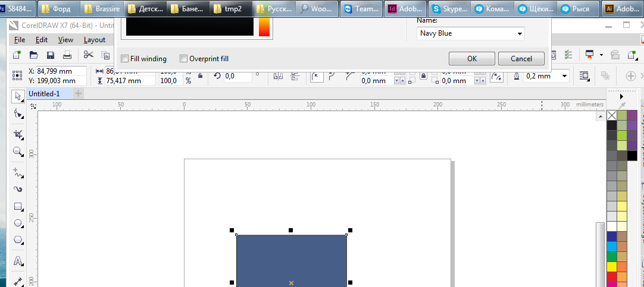Enable the Overprint fill checkbox
Viewport: 644px width, 287px height.
point(183,59)
